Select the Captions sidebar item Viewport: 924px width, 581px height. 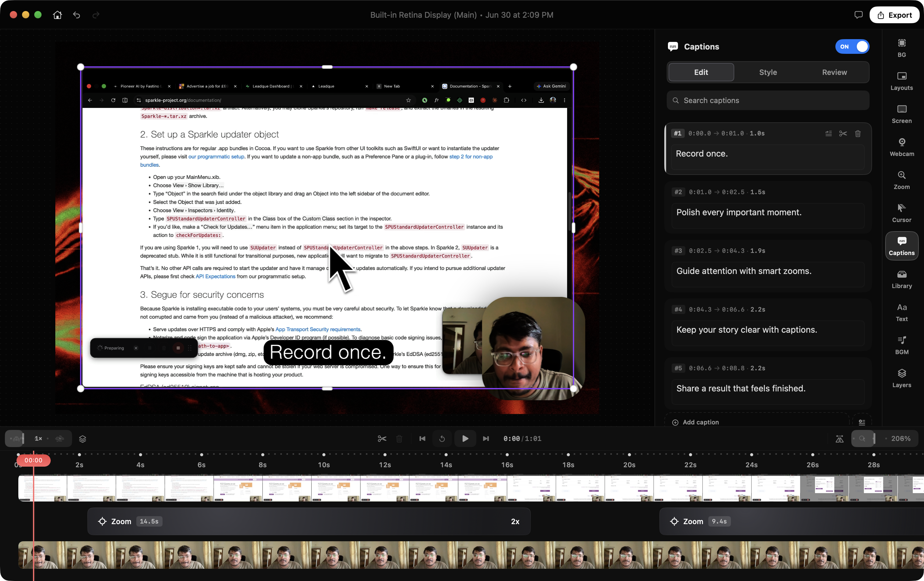901,246
